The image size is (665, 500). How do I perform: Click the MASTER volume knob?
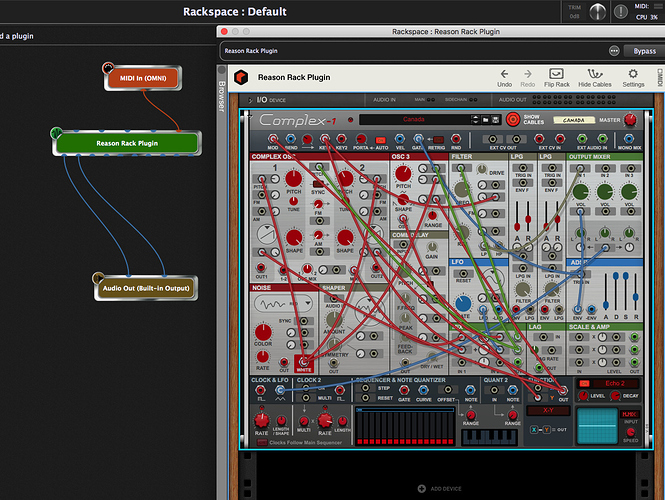click(630, 120)
